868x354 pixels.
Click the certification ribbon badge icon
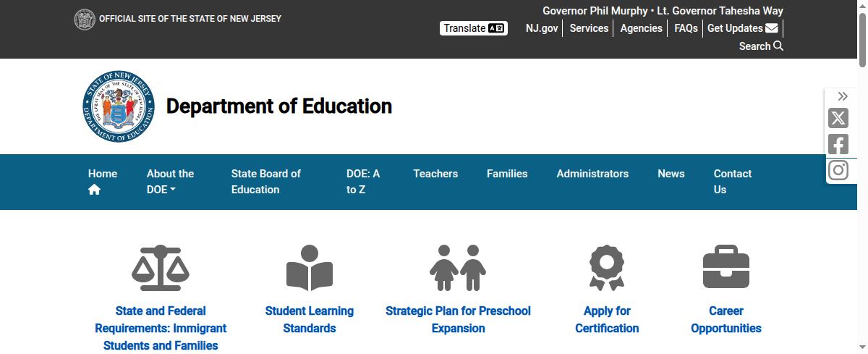pos(607,267)
